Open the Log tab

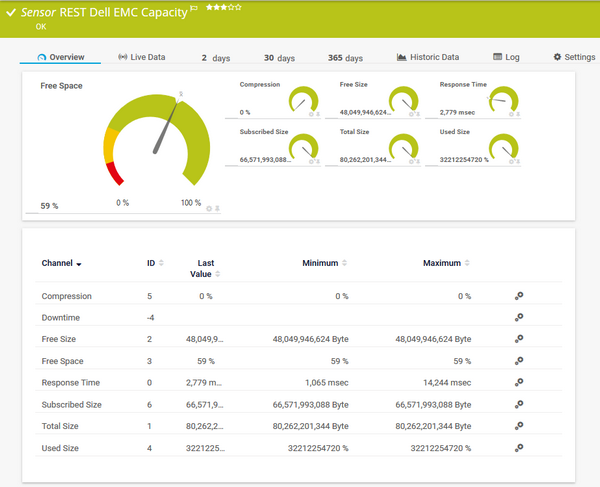pyautogui.click(x=506, y=58)
